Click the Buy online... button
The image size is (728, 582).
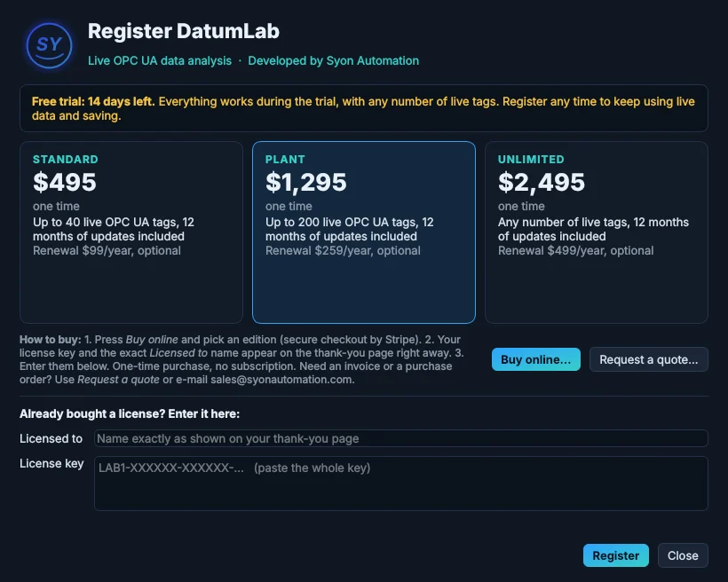click(535, 359)
